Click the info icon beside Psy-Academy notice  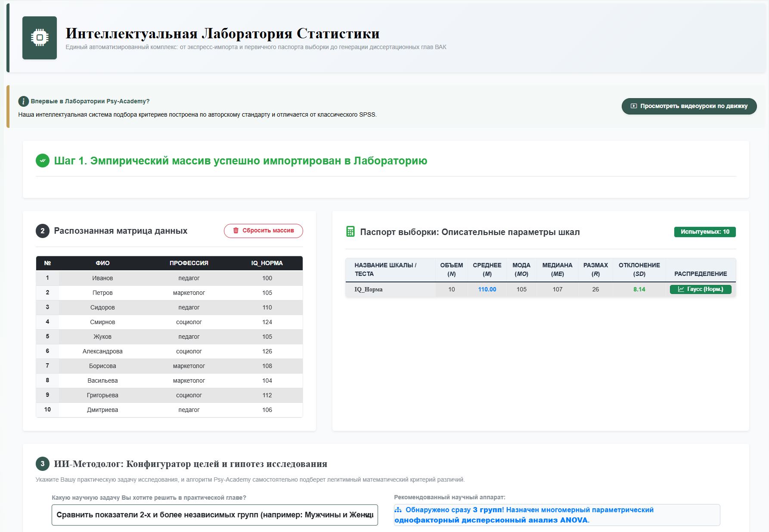[x=23, y=102]
